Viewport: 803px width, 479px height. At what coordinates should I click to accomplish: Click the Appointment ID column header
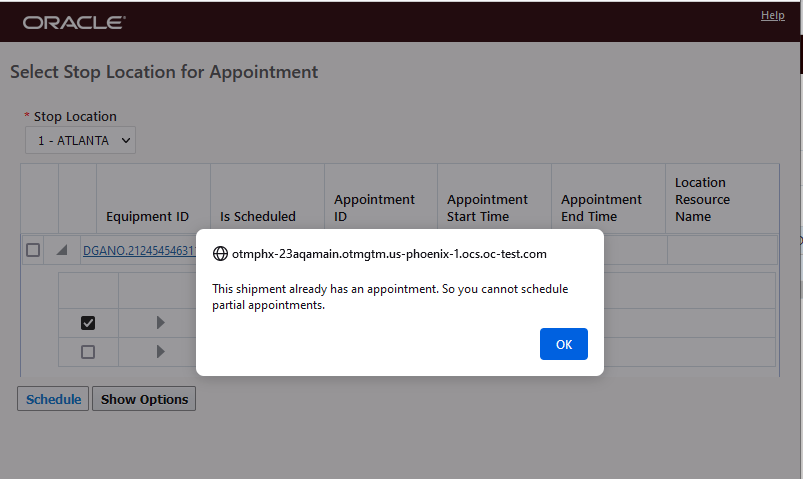[x=374, y=208]
